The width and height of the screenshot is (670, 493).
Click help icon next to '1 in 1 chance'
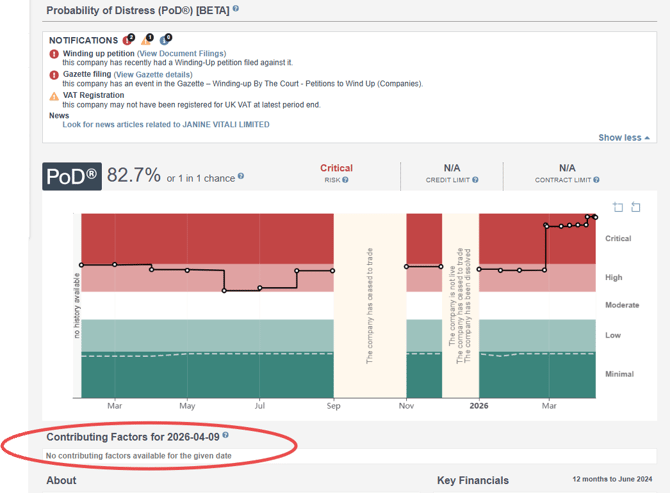[241, 177]
